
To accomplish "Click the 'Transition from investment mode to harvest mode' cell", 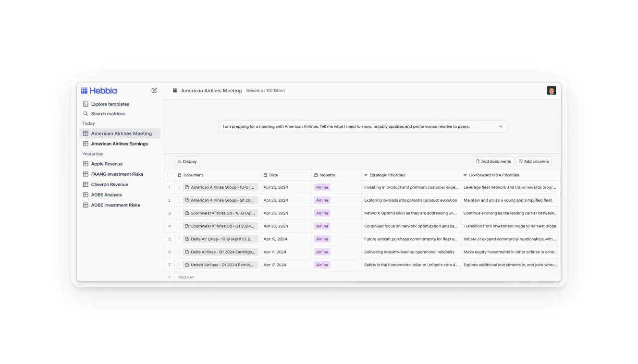I will pos(510,226).
